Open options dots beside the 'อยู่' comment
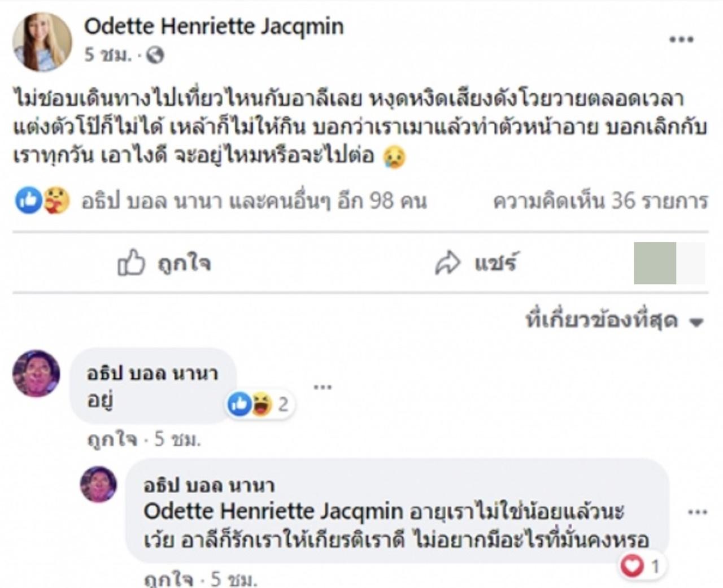Image resolution: width=723 pixels, height=588 pixels. coord(323,387)
